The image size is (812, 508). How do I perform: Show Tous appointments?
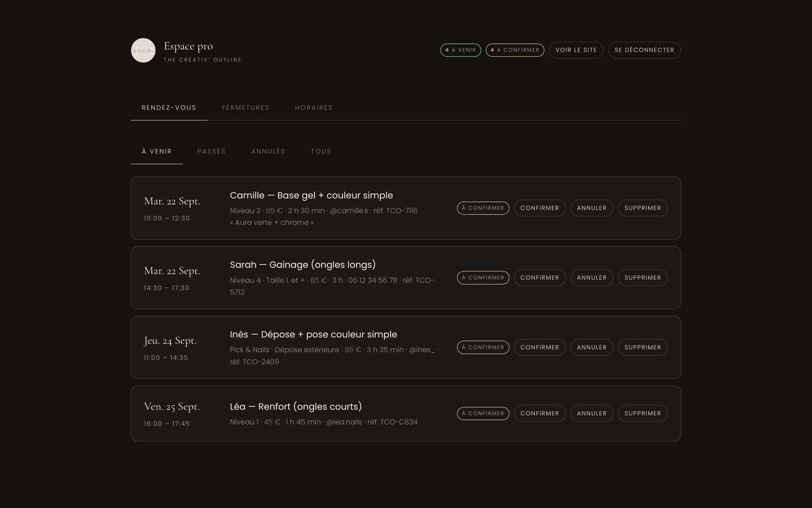click(x=321, y=151)
